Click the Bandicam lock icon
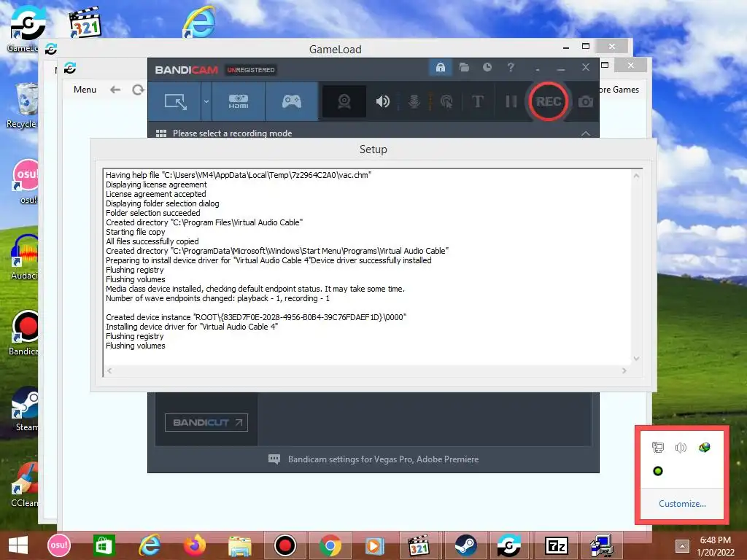Viewport: 747px width, 560px height. 440,67
